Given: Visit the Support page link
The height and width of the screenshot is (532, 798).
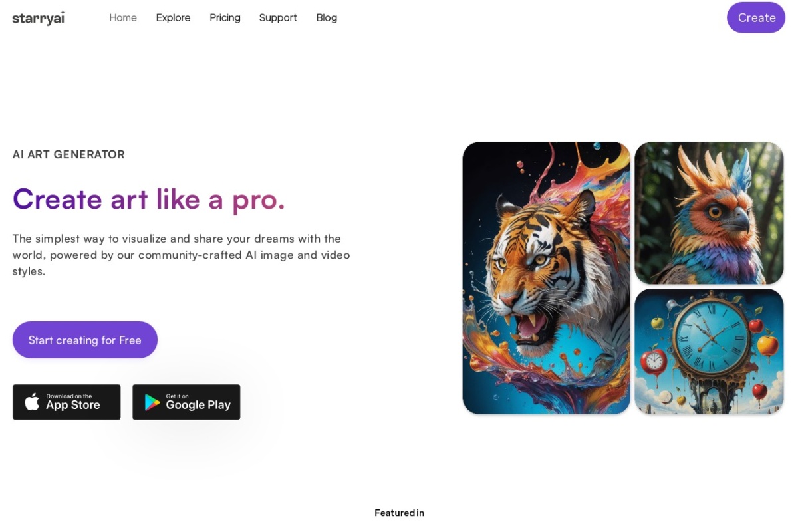Looking at the screenshot, I should [x=278, y=18].
